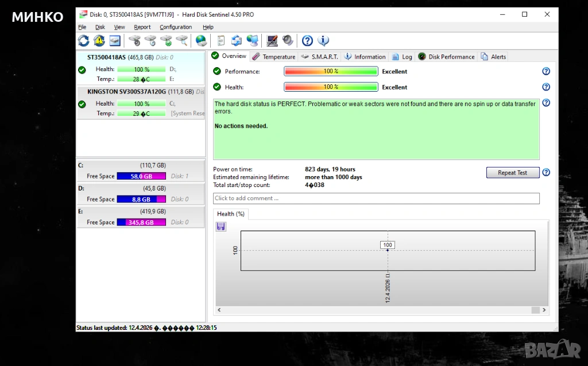This screenshot has height=366, width=588.
Task: Click the E: drive free space bar
Action: tap(141, 223)
